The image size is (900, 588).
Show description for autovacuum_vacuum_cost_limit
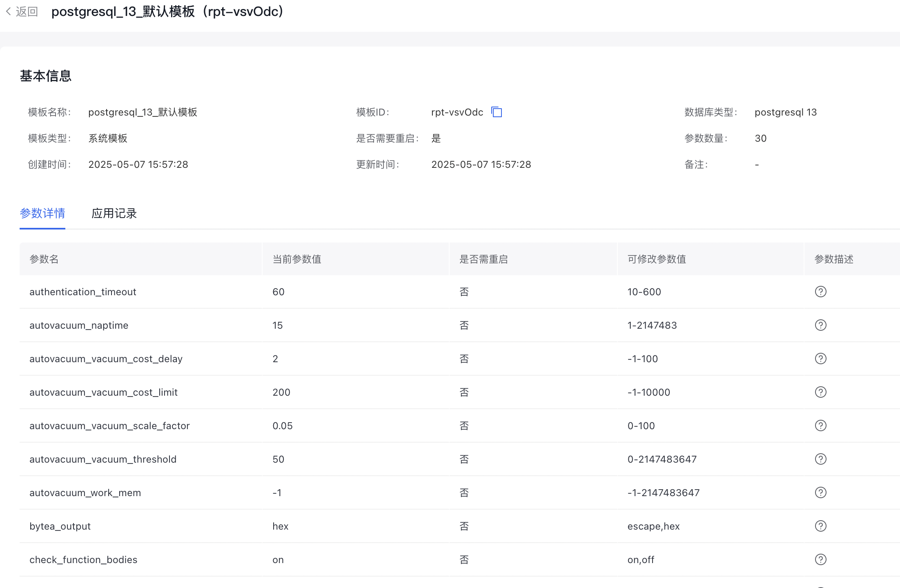pos(820,392)
